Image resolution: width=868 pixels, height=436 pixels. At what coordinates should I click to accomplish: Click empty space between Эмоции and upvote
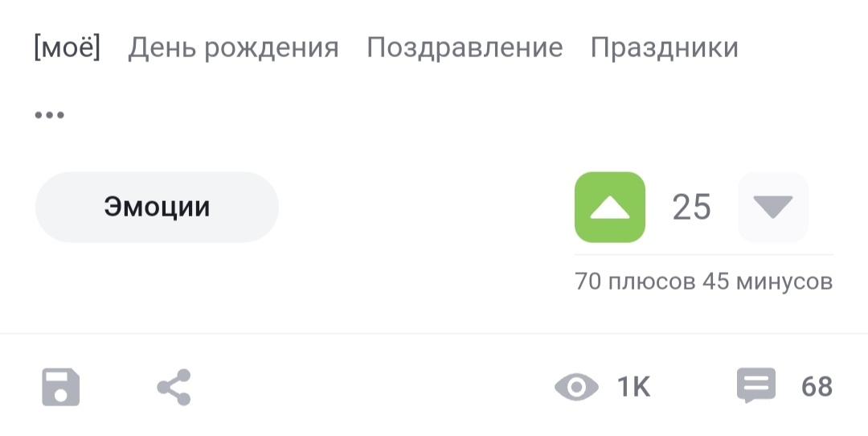(x=426, y=208)
